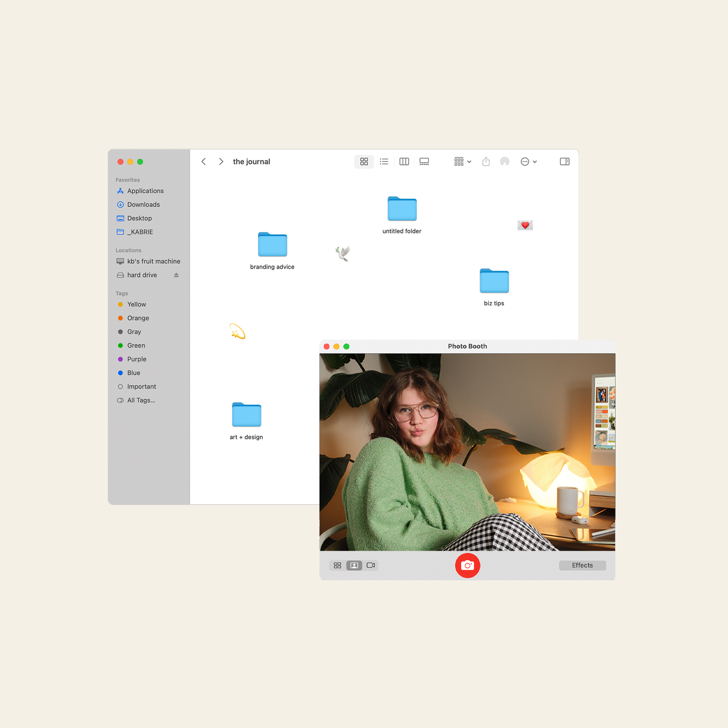Select the branding advice folder

272,245
